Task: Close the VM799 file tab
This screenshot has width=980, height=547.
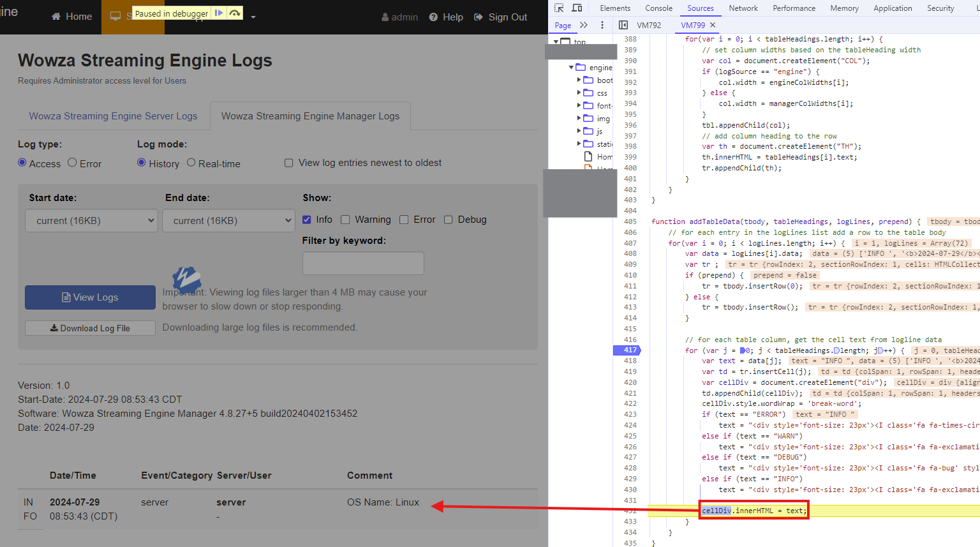Action: [713, 25]
